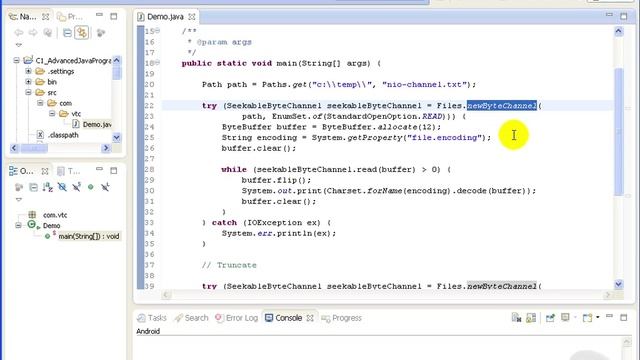Toggle Hide Local Types in Outline
This screenshot has height=360, width=640.
coord(105,187)
